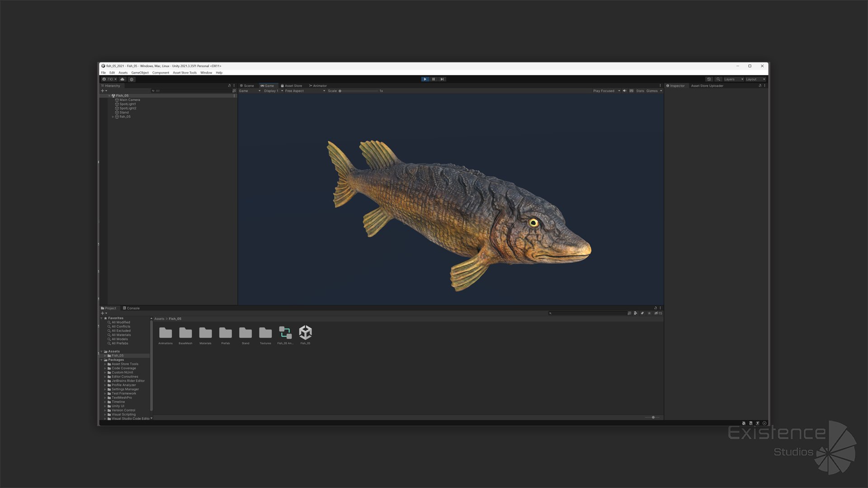Toggle the Pause button
This screenshot has height=488, width=868.
click(434, 79)
